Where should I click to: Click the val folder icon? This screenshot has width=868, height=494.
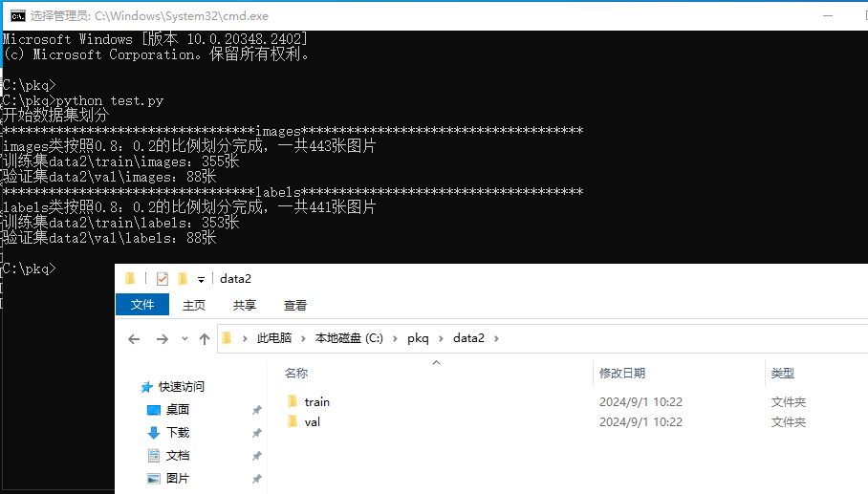(293, 421)
